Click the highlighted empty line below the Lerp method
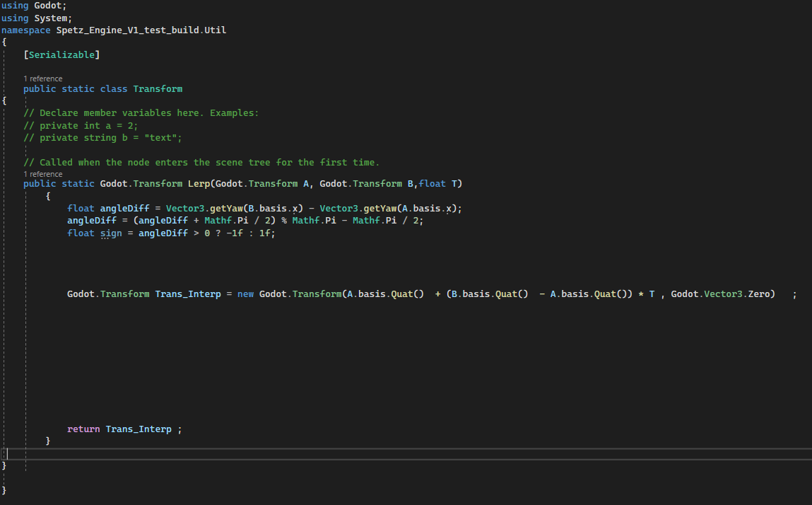Screen dimensions: 812x505 pyautogui.click(x=353, y=453)
